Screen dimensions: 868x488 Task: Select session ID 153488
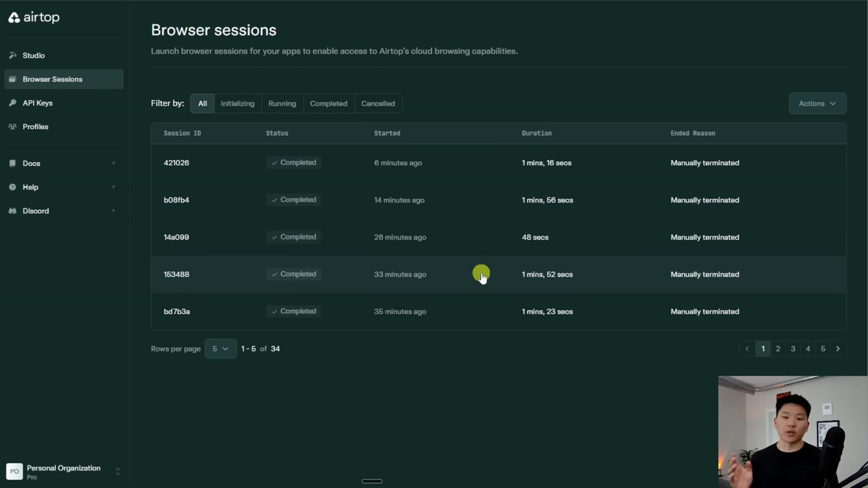click(x=176, y=274)
